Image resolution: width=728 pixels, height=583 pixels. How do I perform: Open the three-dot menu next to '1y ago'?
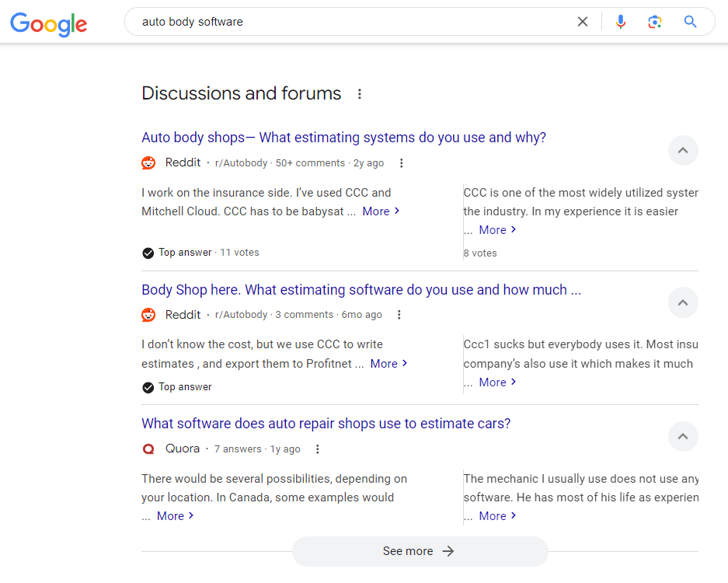point(318,449)
